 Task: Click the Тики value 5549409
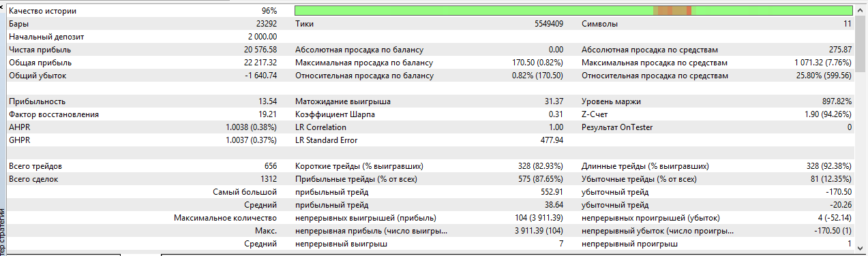(549, 24)
